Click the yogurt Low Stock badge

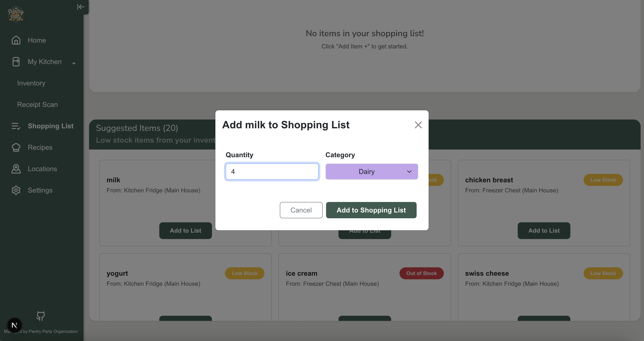click(x=244, y=273)
